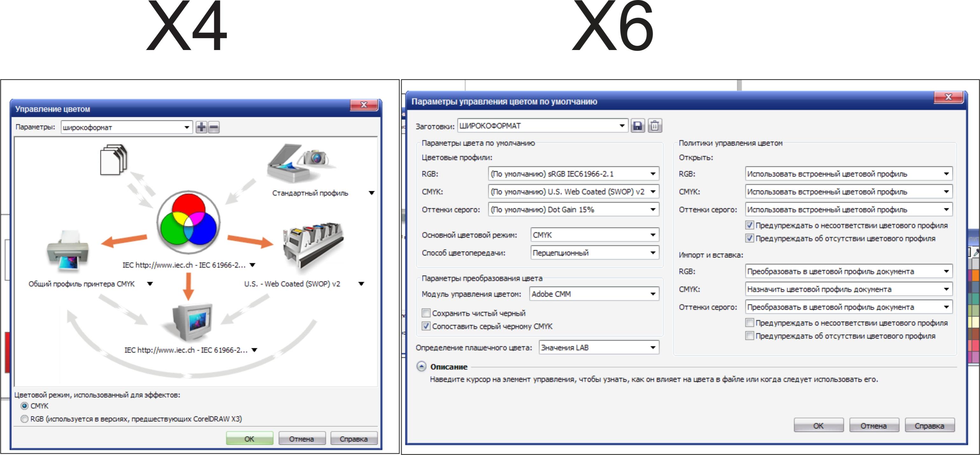
Task: Click Справка in Управление цветом dialog
Action: [x=354, y=439]
